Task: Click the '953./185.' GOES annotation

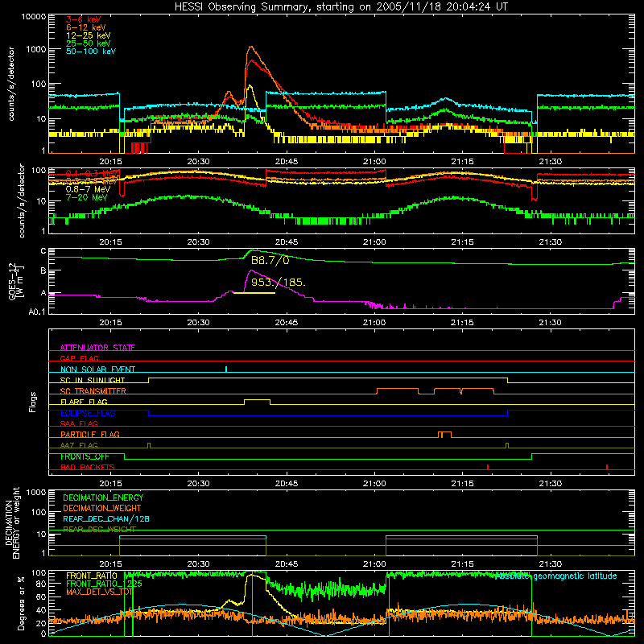Action: 279,283
